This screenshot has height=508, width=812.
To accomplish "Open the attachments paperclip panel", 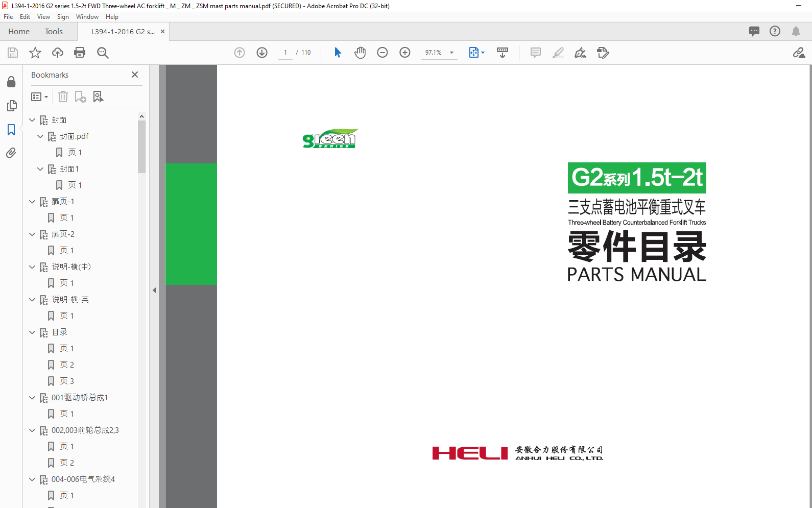I will coord(11,153).
